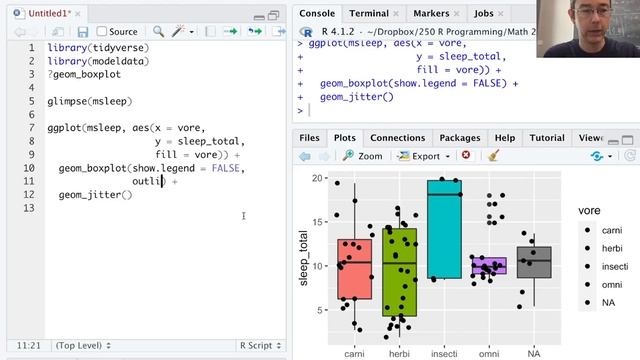Clear all plots with broom icon
Screen dimensions: 640x360
493,156
